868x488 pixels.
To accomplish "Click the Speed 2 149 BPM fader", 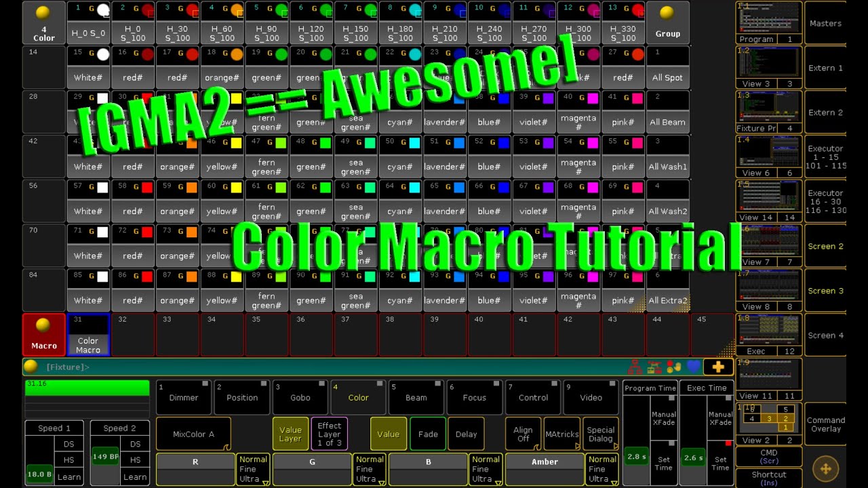I will point(105,460).
